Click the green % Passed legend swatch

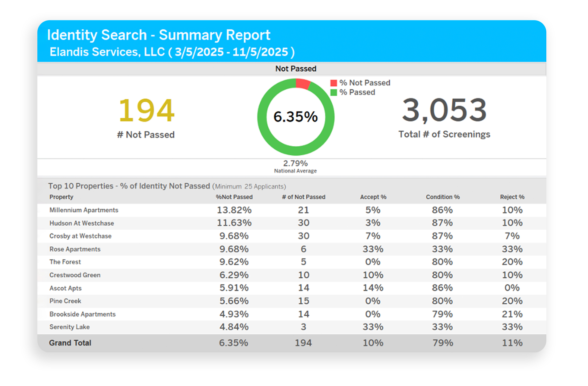(334, 92)
